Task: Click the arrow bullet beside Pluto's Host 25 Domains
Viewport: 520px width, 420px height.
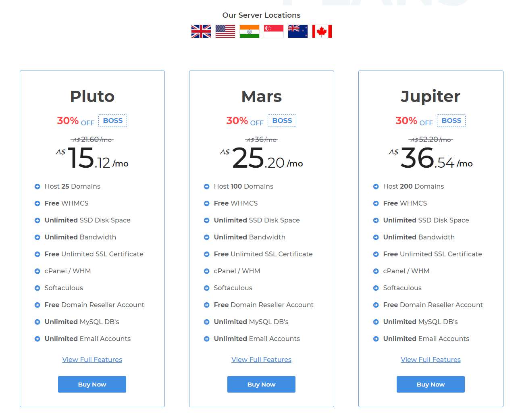Action: [37, 187]
